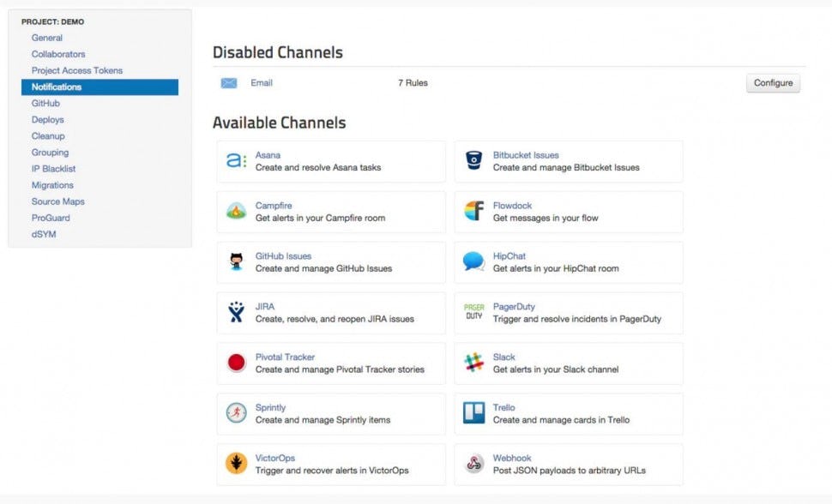Select the Webhook channel link
832x504 pixels.
coord(511,458)
